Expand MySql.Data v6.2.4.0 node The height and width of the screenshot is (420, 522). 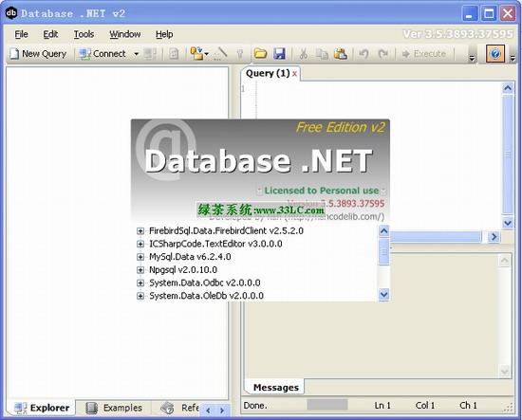140,257
